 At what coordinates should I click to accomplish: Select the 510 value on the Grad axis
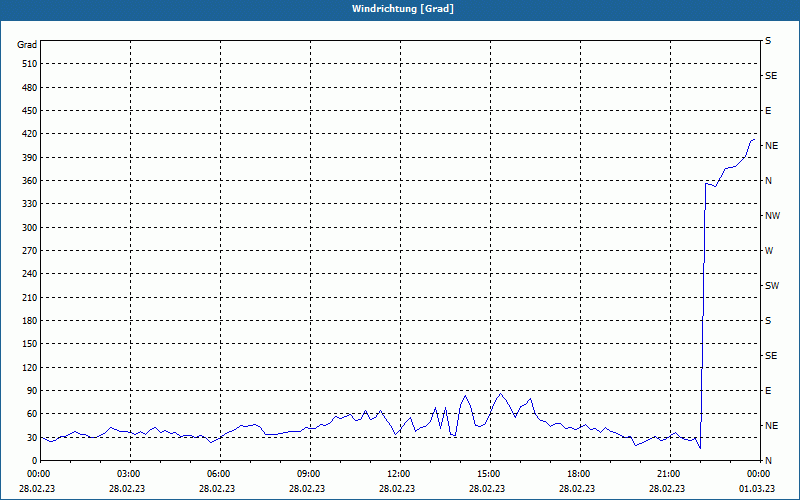(x=30, y=64)
